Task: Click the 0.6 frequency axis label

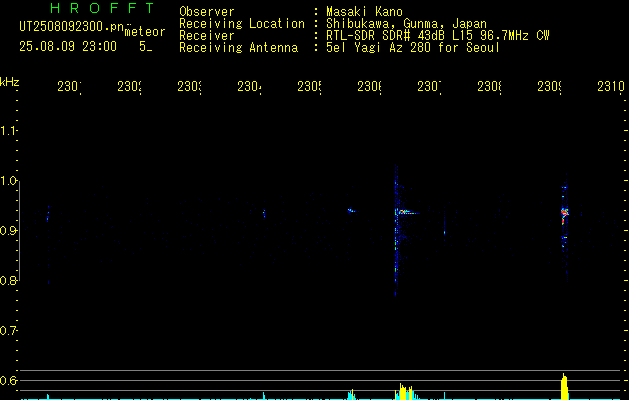Action: point(8,380)
